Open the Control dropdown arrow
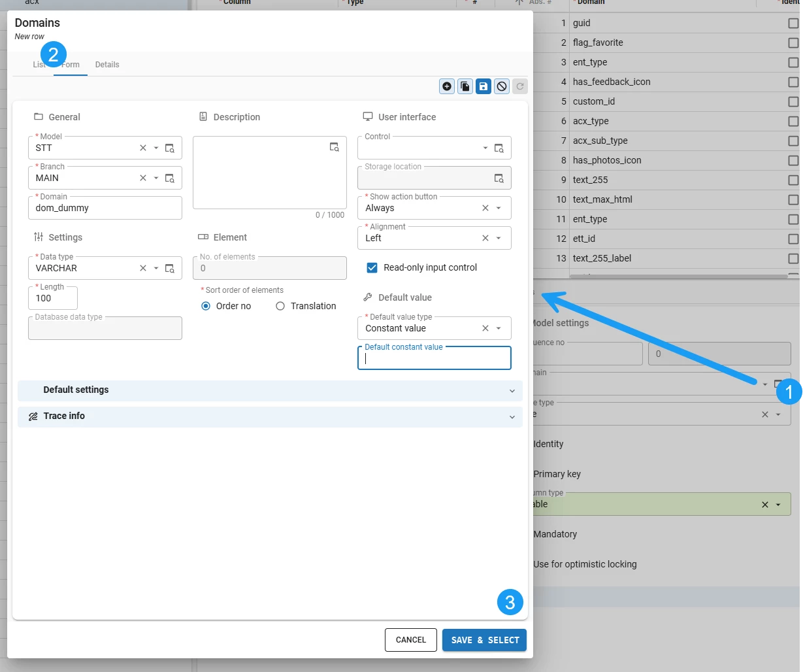 point(485,148)
